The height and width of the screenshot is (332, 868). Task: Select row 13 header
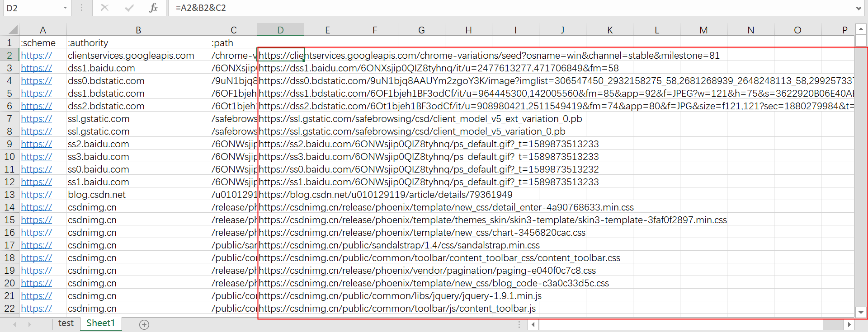[x=9, y=194]
